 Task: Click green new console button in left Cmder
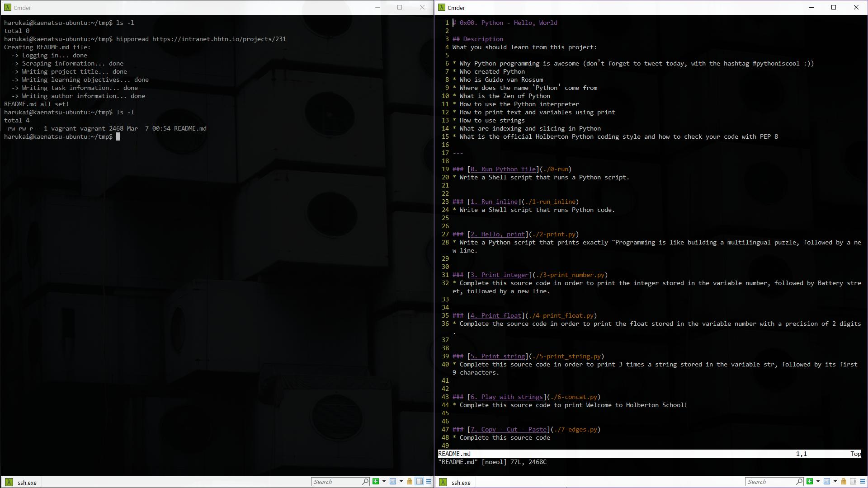pyautogui.click(x=376, y=481)
